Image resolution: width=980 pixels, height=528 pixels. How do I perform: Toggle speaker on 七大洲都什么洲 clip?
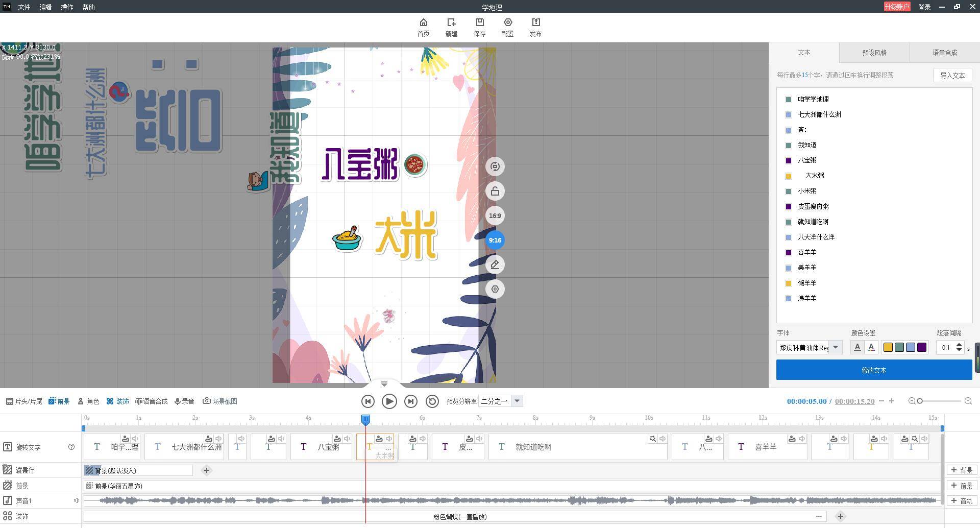point(218,439)
